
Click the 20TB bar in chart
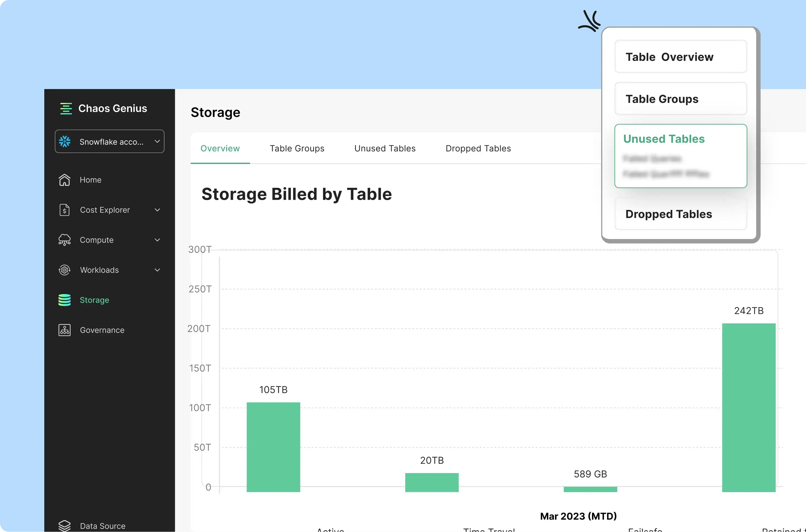pyautogui.click(x=432, y=482)
